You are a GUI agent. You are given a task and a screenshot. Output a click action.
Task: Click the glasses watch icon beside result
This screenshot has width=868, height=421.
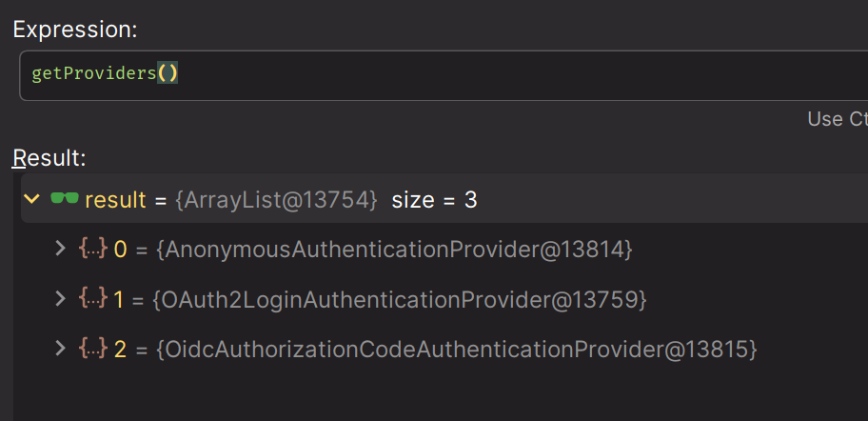tap(64, 199)
